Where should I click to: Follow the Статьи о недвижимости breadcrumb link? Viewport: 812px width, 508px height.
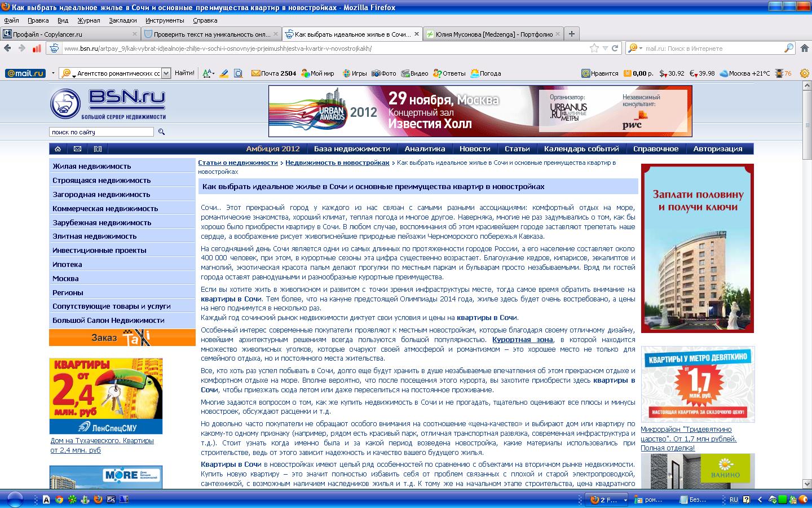point(238,163)
